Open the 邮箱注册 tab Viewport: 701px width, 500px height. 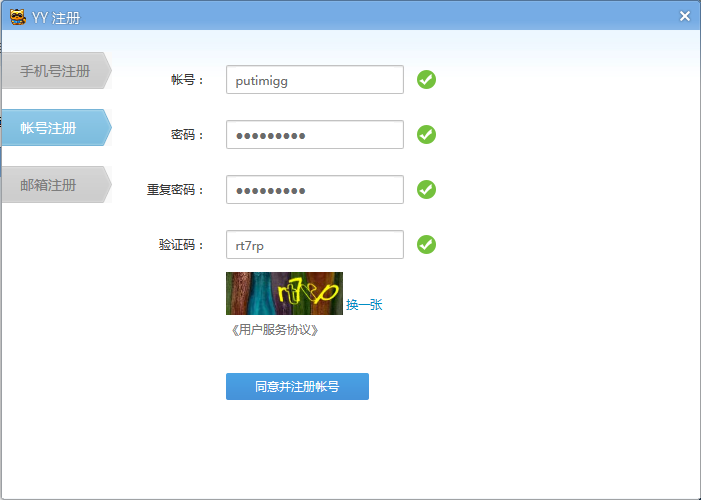pyautogui.click(x=56, y=185)
